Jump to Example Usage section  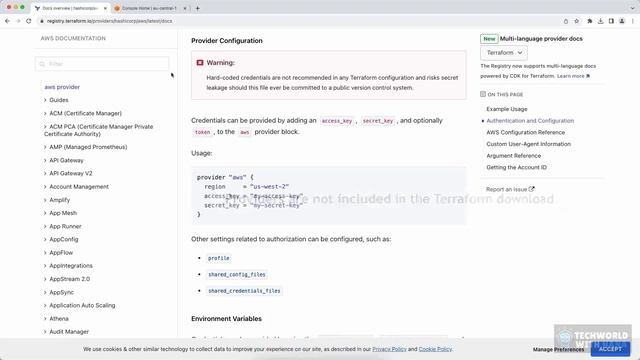(x=507, y=109)
